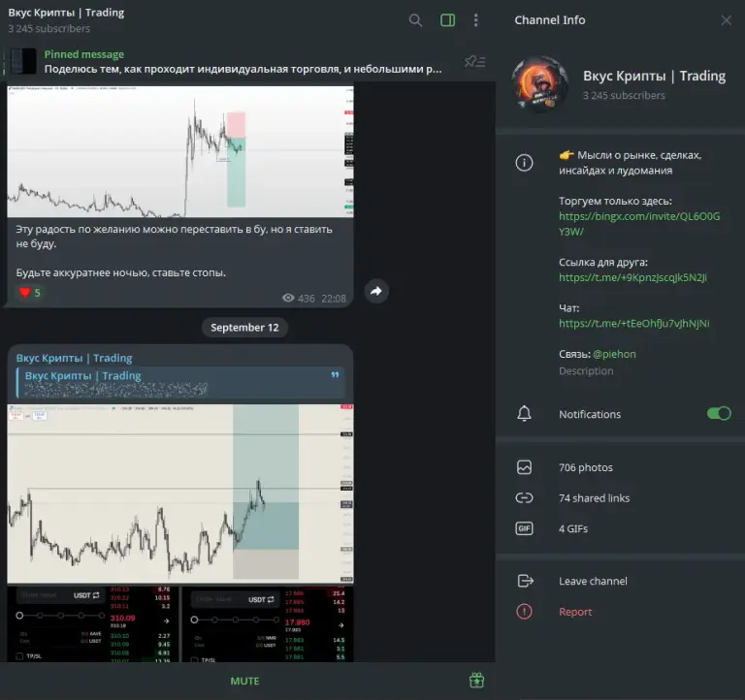This screenshot has height=700, width=745.
Task: Click the September 12 date badge
Action: (x=244, y=328)
